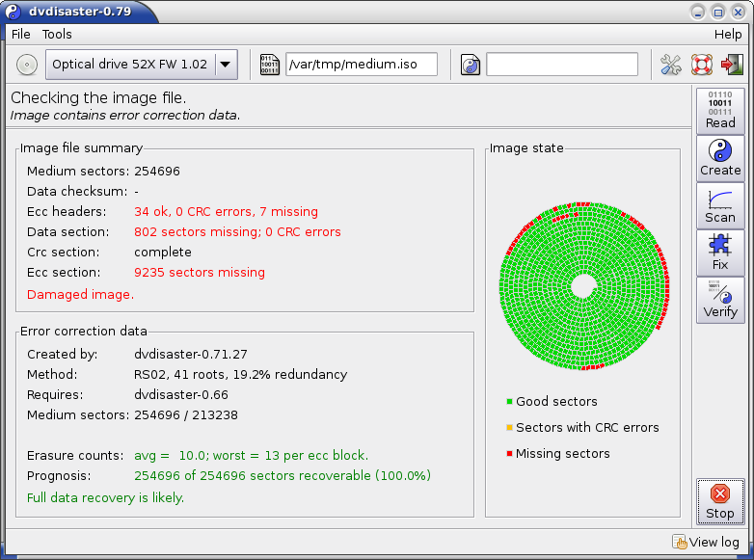Viewport: 754px width, 560px height.
Task: Select the Optical drive 52X combo box
Action: [x=129, y=65]
